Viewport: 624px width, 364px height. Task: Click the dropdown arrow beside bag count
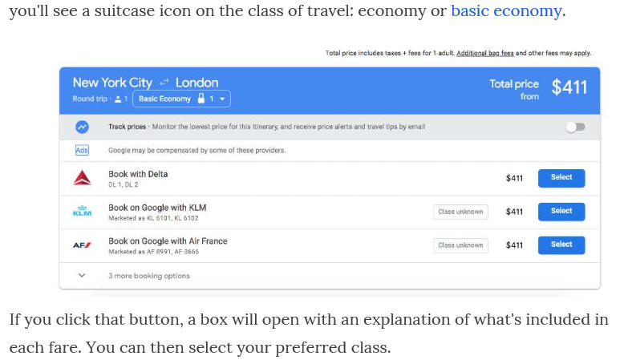[x=222, y=99]
